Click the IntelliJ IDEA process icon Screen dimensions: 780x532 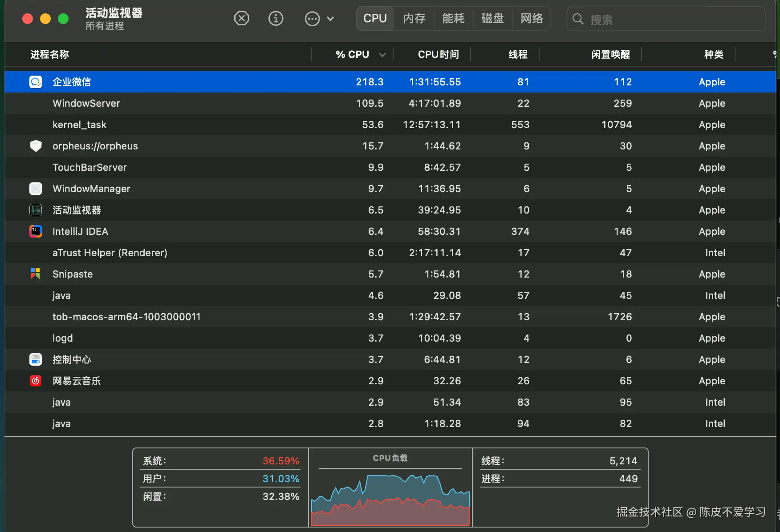(35, 231)
